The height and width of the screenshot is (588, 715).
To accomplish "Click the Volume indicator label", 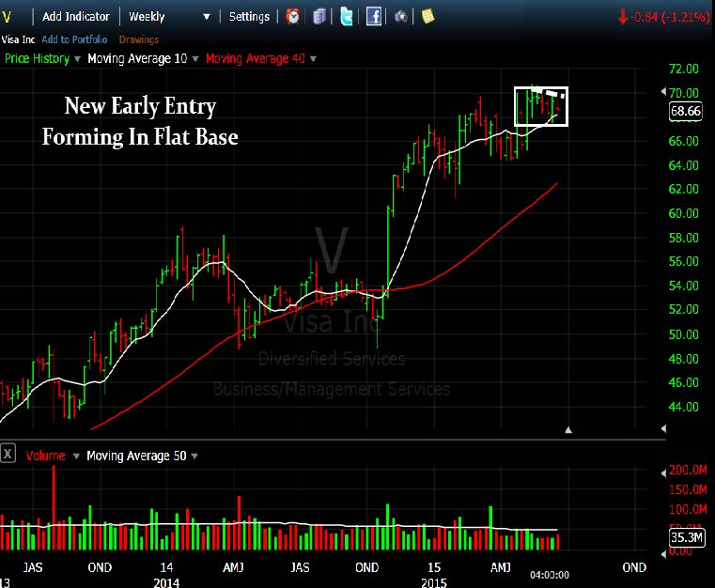I will (x=45, y=456).
